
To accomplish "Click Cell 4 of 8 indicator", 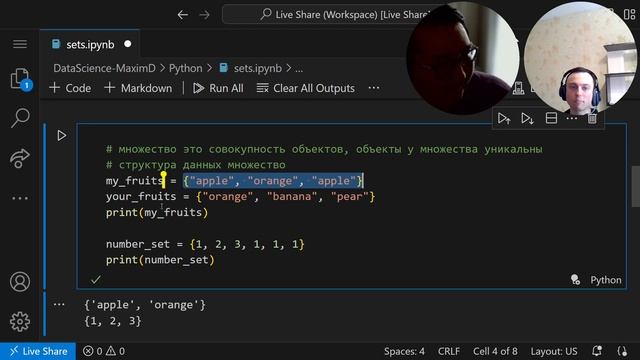I will (495, 351).
